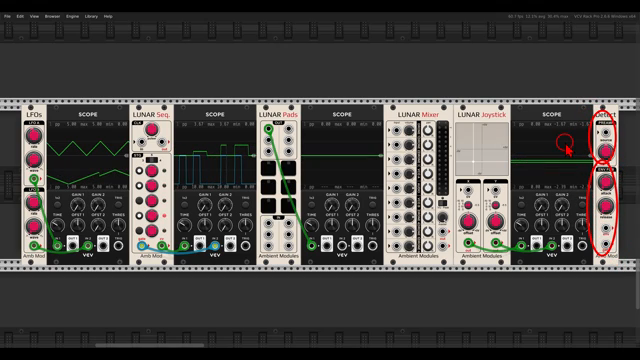The width and height of the screenshot is (640, 360).
Task: Click the LFO B rate knob
Action: click(x=34, y=202)
